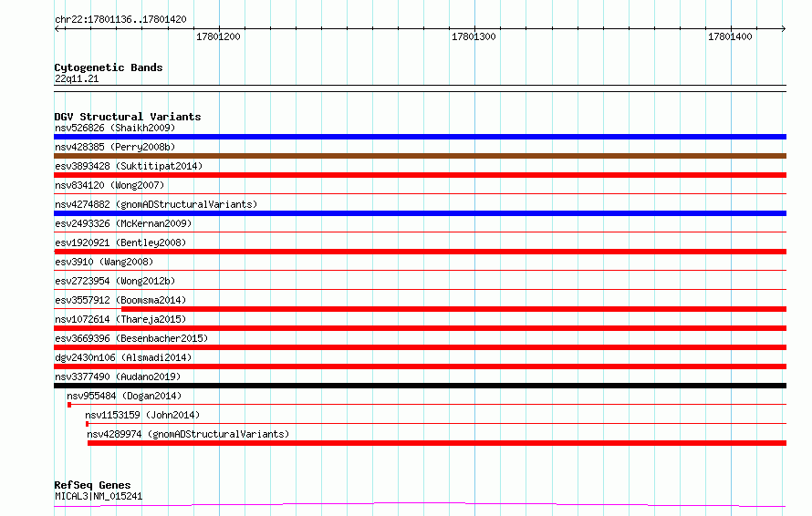
Task: Click esv3669396 (Besenbacher2015) label
Action: (131, 338)
